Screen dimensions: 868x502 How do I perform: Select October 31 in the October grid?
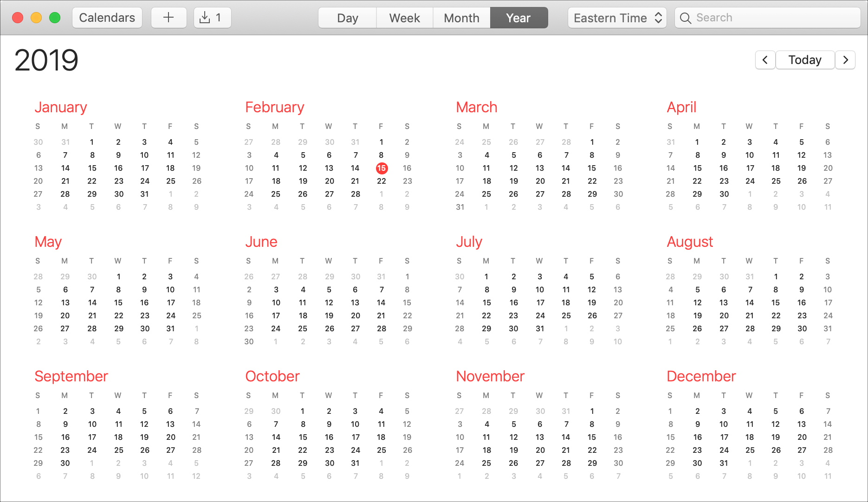tap(355, 463)
